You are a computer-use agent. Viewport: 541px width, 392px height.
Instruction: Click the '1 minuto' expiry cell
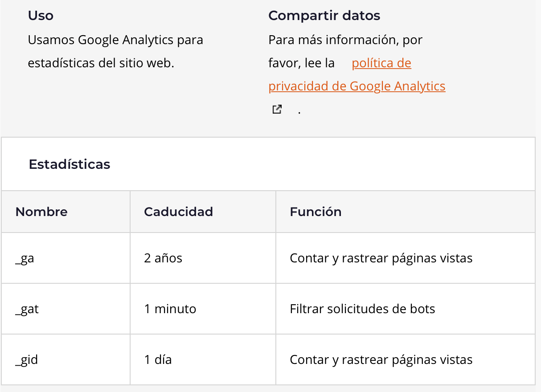170,309
